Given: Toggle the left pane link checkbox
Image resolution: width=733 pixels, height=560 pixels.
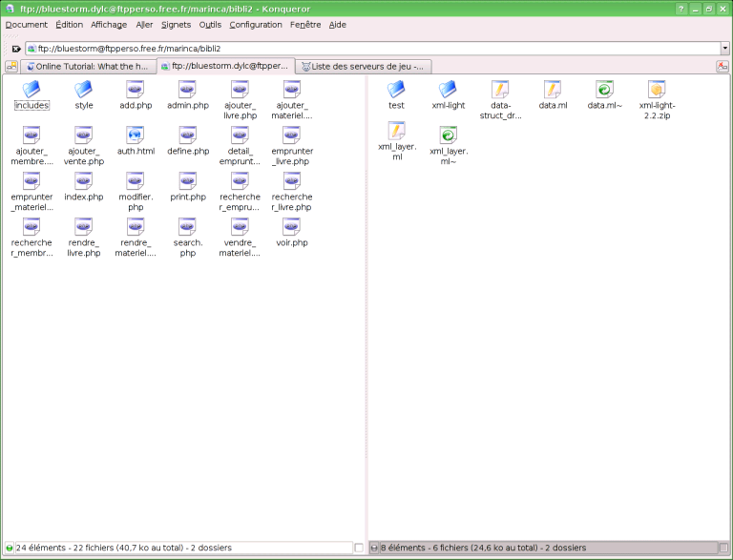Looking at the screenshot, I should point(359,548).
